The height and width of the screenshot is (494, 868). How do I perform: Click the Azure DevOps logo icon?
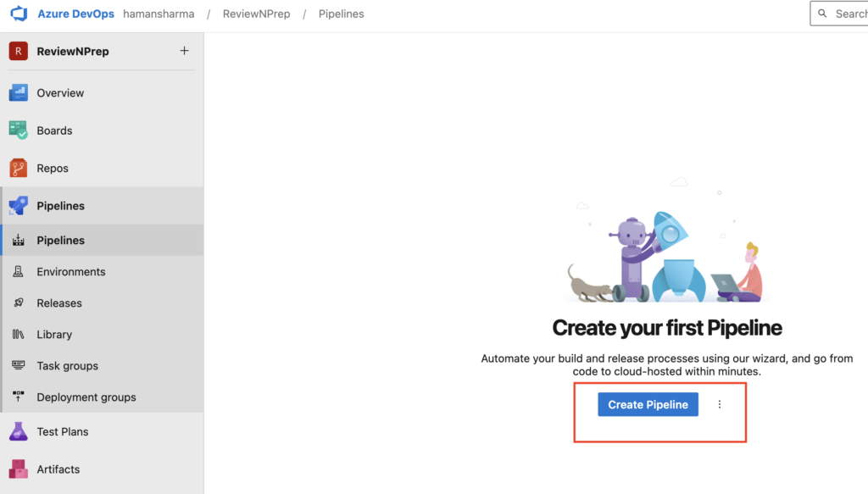(19, 14)
